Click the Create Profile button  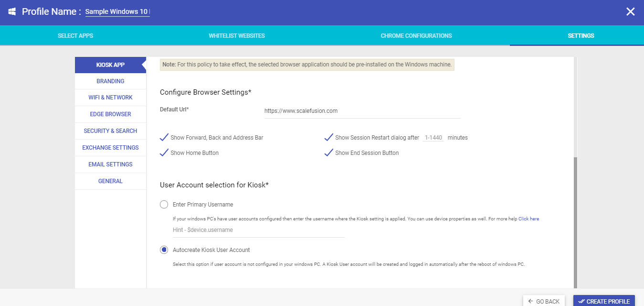point(604,301)
